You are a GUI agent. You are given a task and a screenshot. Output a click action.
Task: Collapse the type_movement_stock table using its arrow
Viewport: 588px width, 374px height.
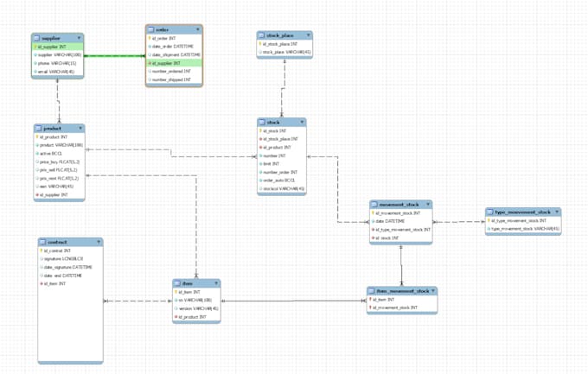point(557,212)
